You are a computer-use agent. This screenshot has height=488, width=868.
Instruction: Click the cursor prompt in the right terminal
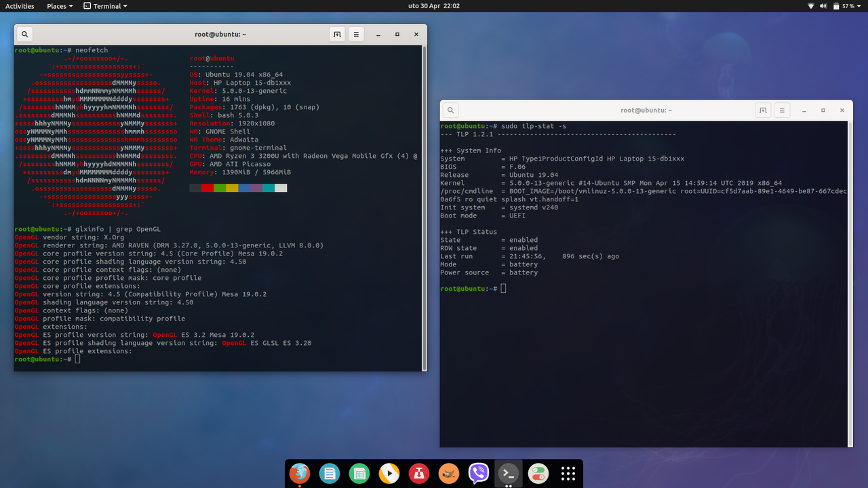pos(503,288)
